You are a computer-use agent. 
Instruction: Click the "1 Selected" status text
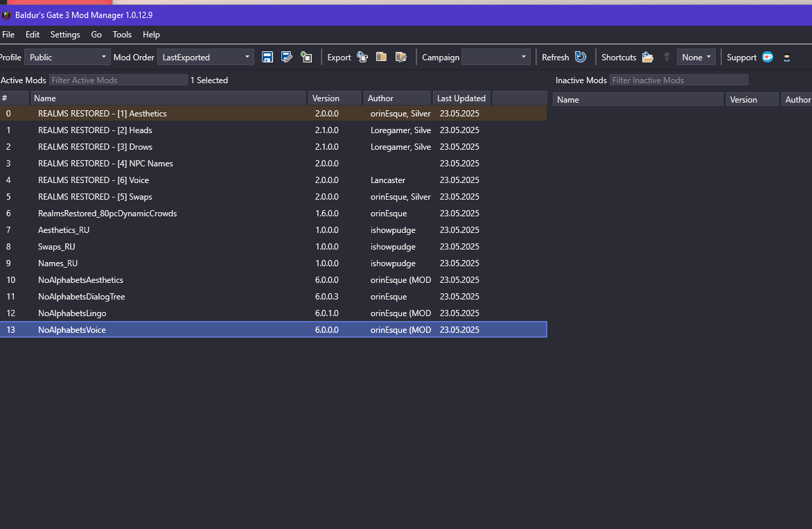tap(209, 80)
